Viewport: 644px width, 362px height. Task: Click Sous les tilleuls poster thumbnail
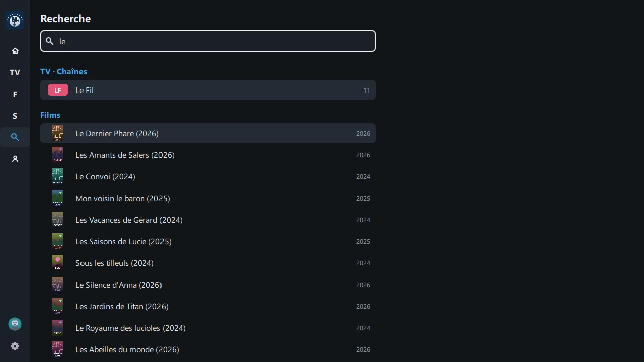pos(58,263)
